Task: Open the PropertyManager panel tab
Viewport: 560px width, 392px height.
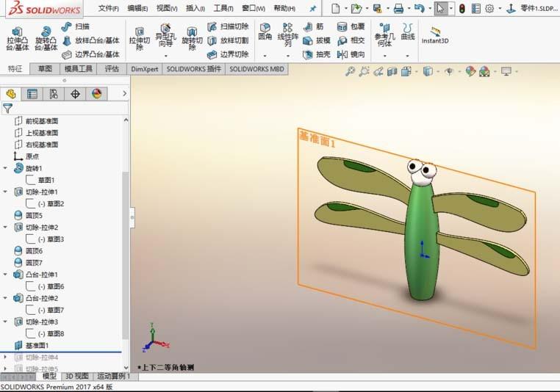Action: pos(32,94)
